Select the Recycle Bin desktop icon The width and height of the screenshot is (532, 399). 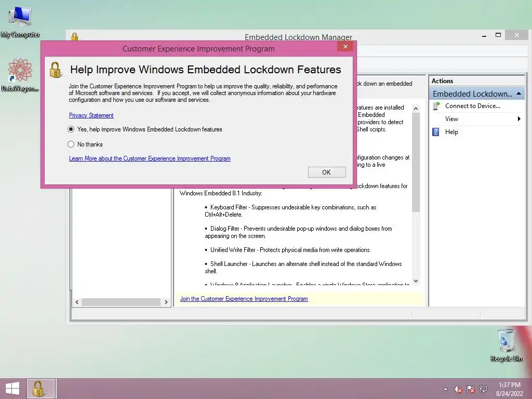506,345
